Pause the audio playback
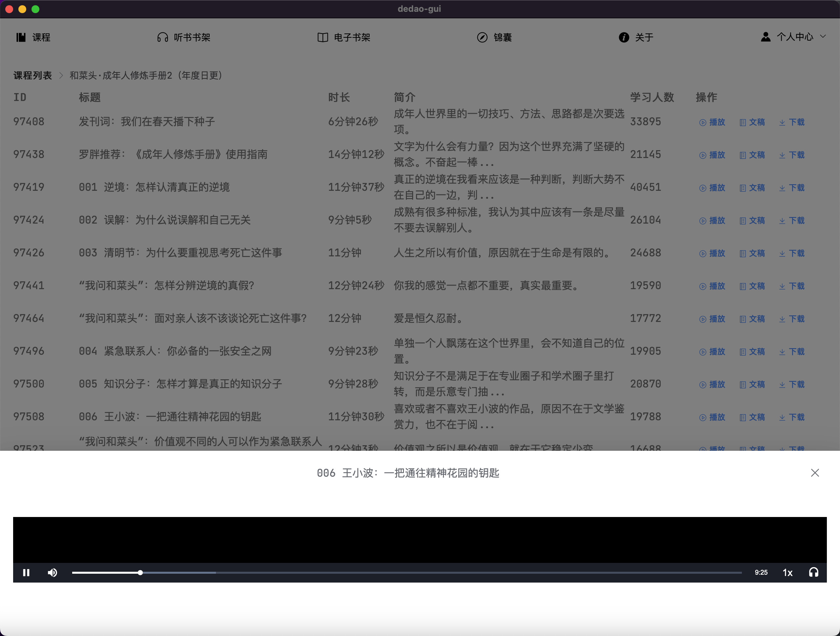Image resolution: width=840 pixels, height=636 pixels. 26,572
